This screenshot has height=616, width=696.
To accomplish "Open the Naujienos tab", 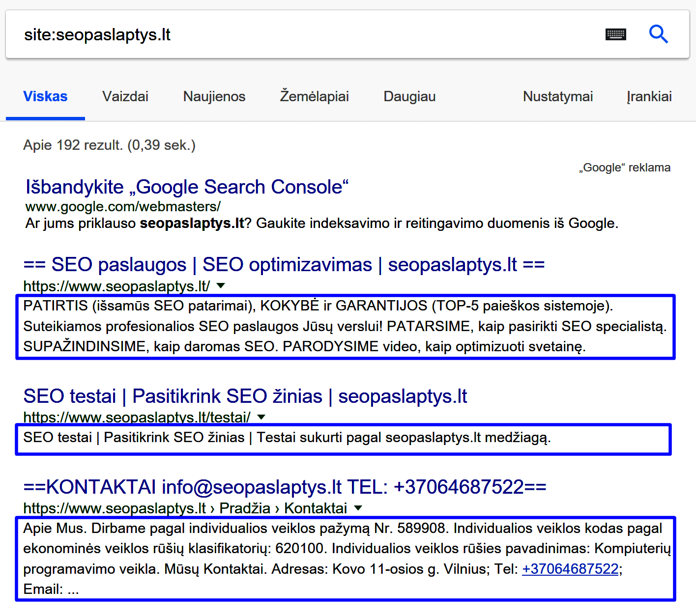I will (x=214, y=96).
